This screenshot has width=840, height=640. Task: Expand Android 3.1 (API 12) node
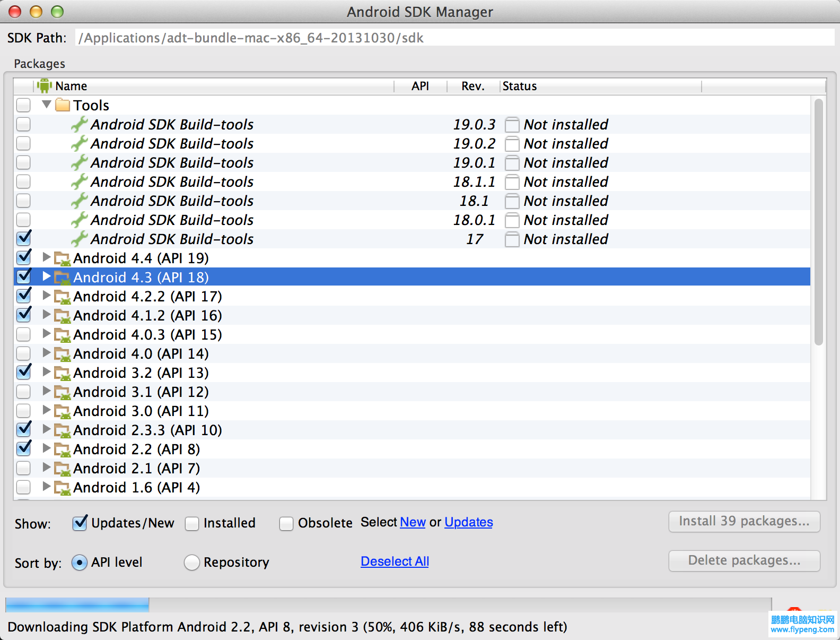click(47, 391)
